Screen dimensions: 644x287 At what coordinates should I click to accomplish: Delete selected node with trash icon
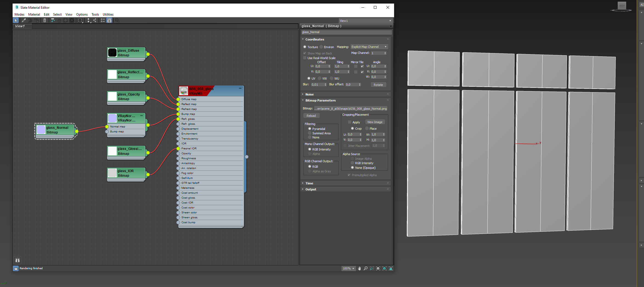pyautogui.click(x=45, y=21)
